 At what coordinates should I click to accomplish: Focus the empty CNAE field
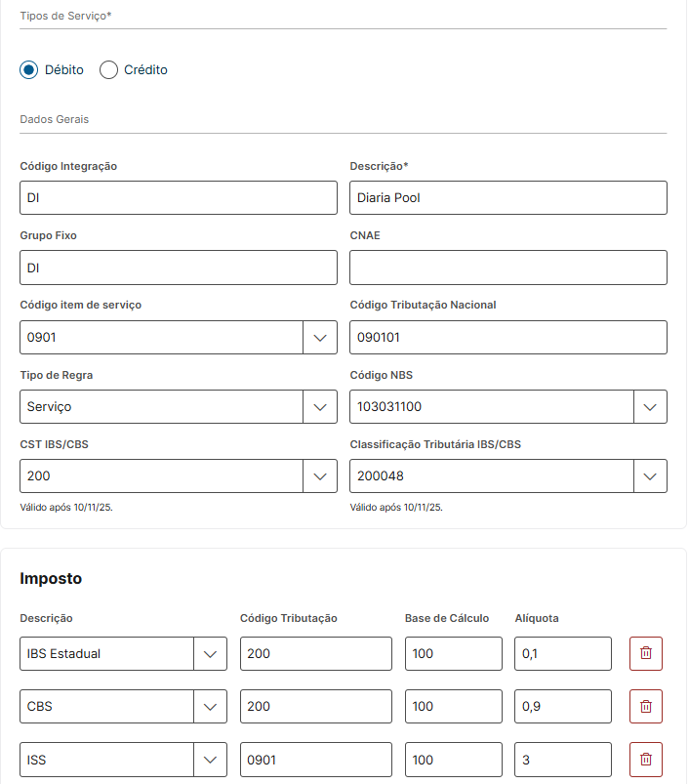click(x=507, y=268)
